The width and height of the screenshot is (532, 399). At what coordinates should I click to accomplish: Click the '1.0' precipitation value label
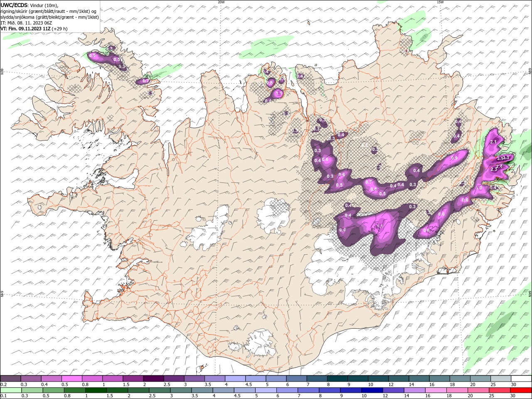(479, 188)
